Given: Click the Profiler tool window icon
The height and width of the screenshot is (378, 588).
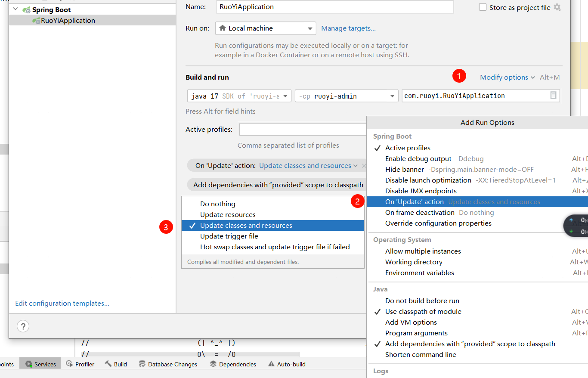Looking at the screenshot, I should 69,364.
